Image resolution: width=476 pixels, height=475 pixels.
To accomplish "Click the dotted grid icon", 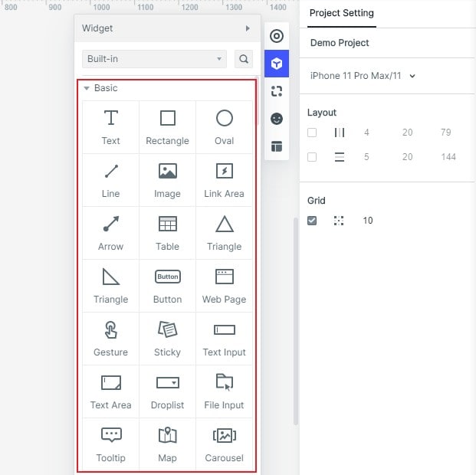I will pyautogui.click(x=339, y=221).
